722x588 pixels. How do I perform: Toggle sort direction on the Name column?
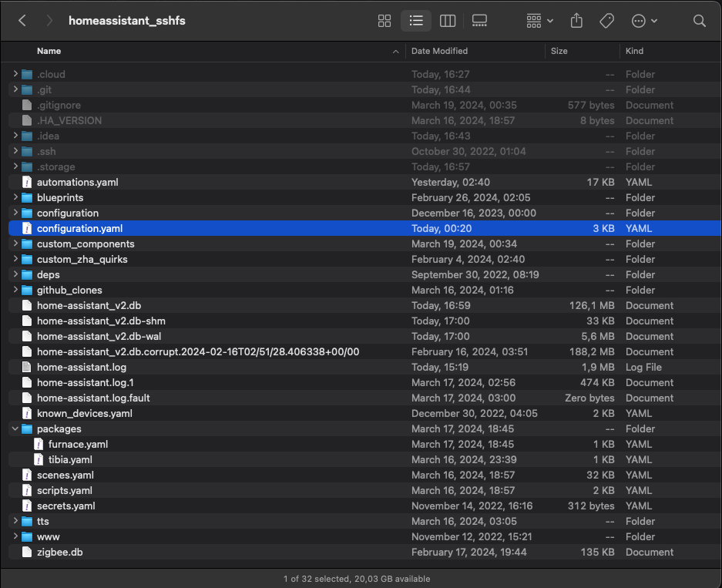(49, 51)
